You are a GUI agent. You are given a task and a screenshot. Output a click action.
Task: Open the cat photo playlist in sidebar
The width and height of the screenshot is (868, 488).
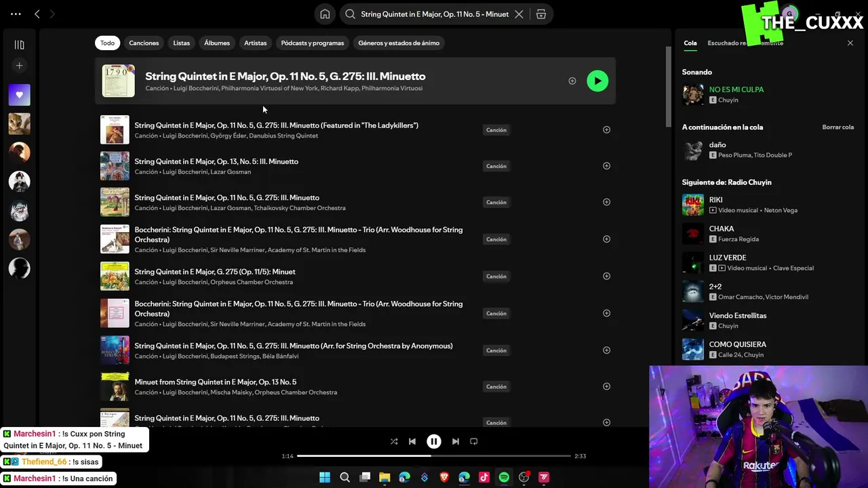(x=19, y=124)
